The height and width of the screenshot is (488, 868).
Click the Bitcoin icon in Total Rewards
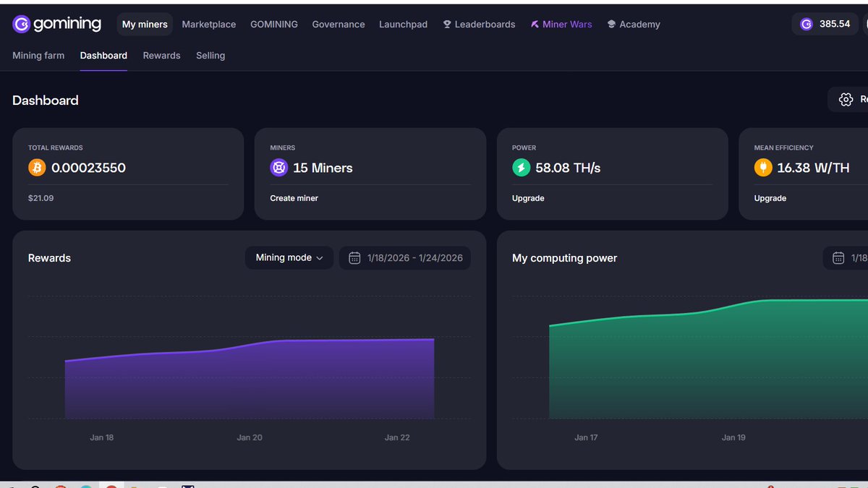pyautogui.click(x=37, y=168)
